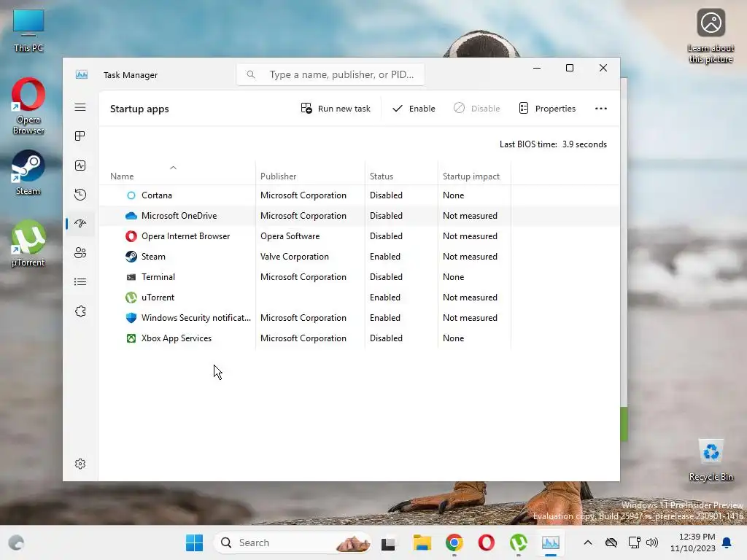747x560 pixels.
Task: Click the uTorrent icon in startup list
Action: coord(131,297)
